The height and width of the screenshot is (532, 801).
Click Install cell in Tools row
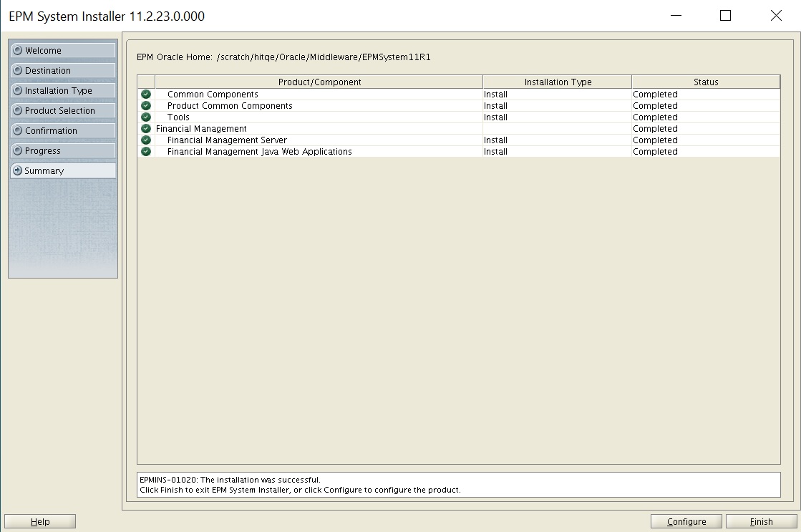[495, 117]
